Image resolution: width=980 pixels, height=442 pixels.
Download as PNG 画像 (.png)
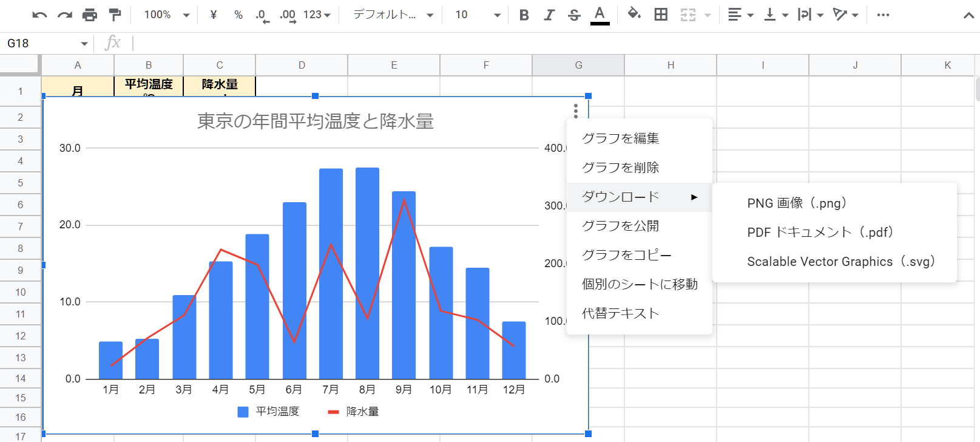point(834,203)
